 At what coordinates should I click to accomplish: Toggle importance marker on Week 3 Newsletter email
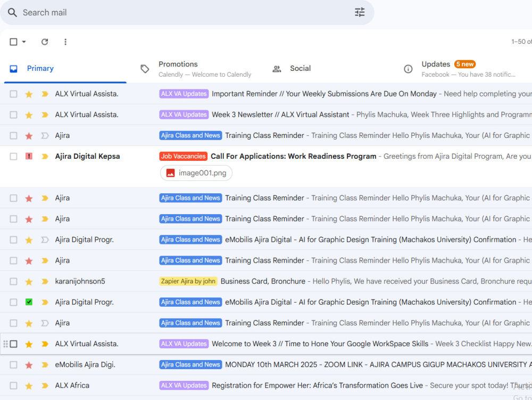point(45,115)
